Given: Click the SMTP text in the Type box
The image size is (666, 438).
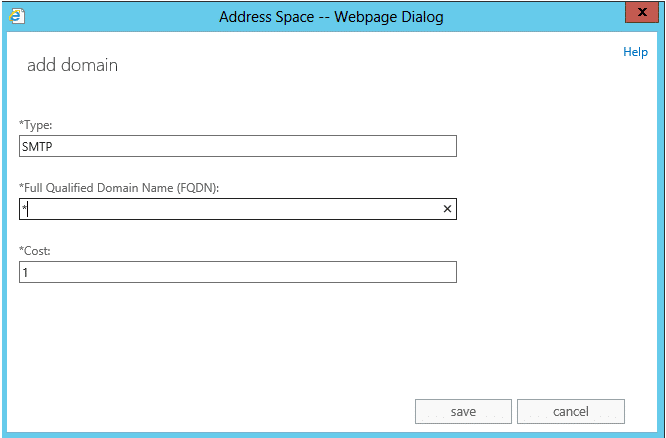Looking at the screenshot, I should tap(36, 146).
